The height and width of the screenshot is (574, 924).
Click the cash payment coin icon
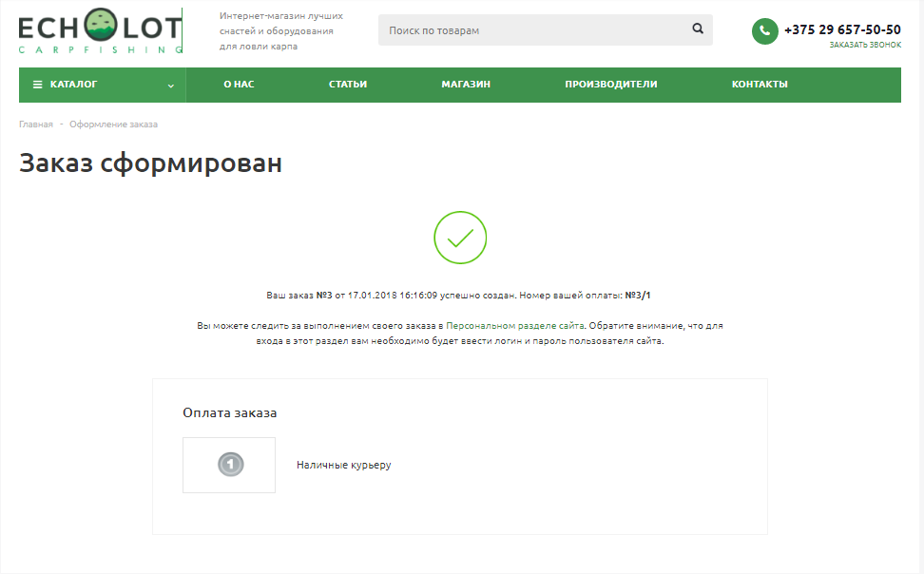[230, 465]
